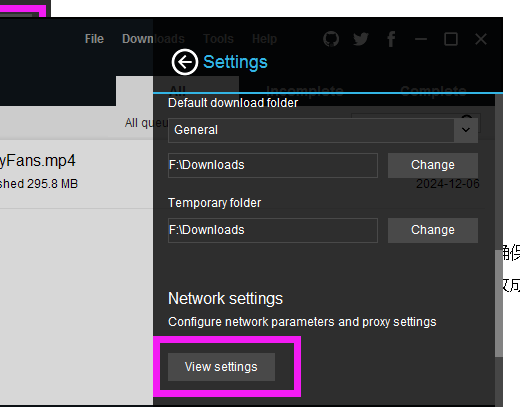Select the finished mp4 download entry
Screen dimensions: 520x407
point(76,173)
